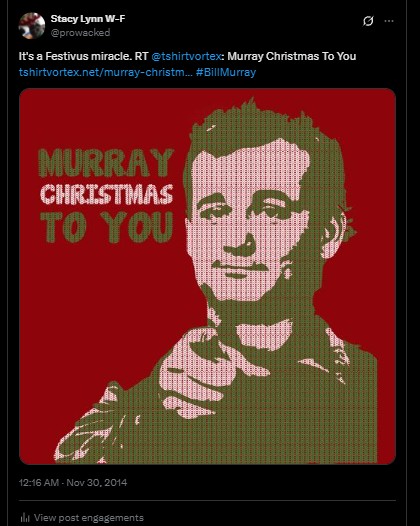Screen dimensions: 420x526
Task: Open the Murray Christmas image
Action: [207, 276]
